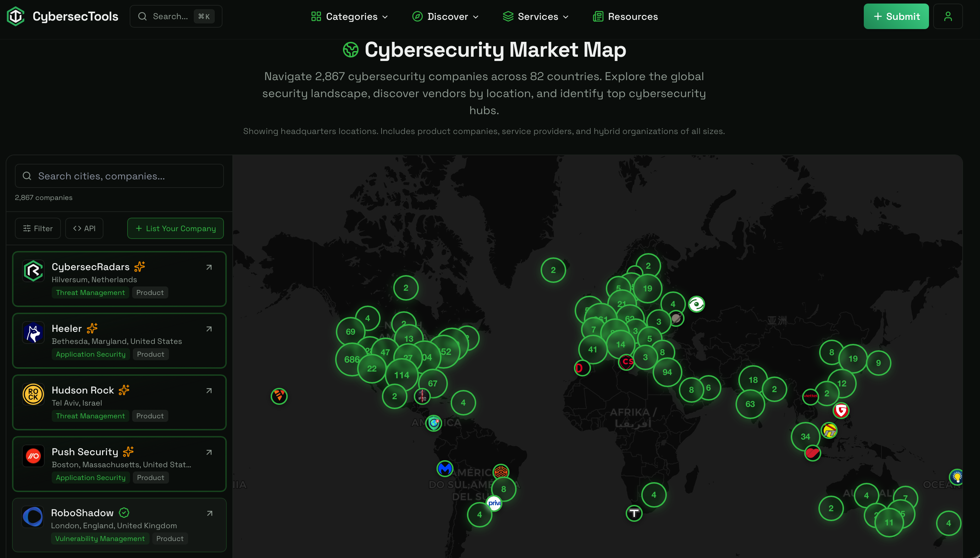Open the cluster of 34 in Southeast Asia
The image size is (980, 558).
pyautogui.click(x=805, y=436)
